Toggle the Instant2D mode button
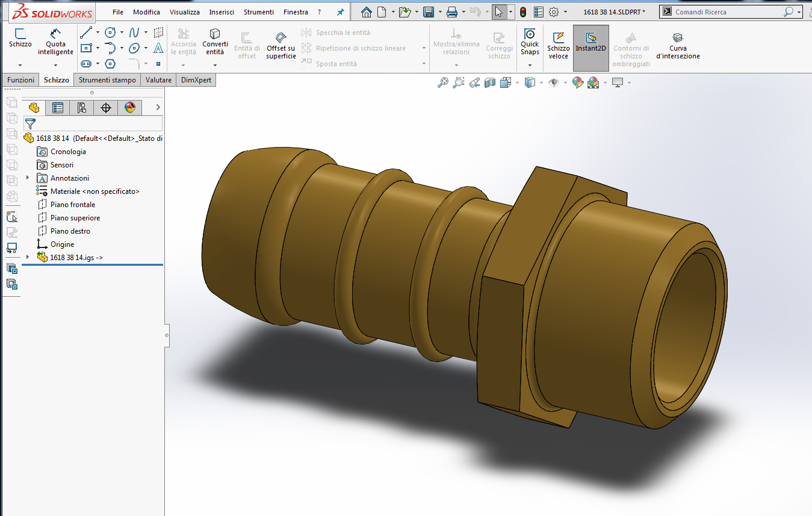 [x=590, y=47]
